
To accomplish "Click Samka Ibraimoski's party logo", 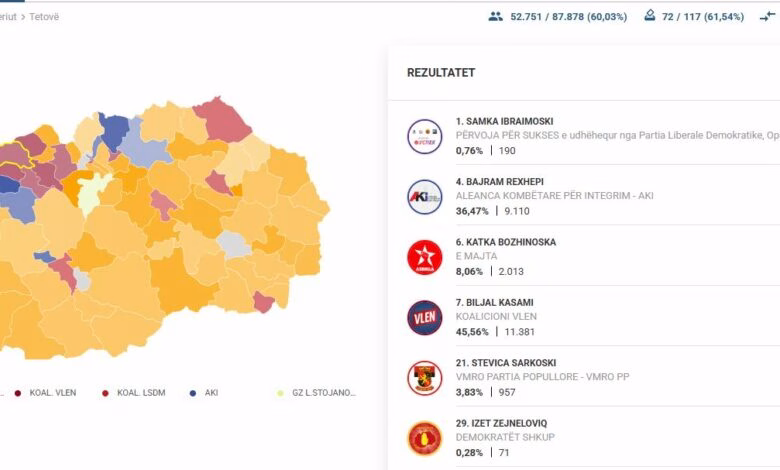I will coord(424,136).
